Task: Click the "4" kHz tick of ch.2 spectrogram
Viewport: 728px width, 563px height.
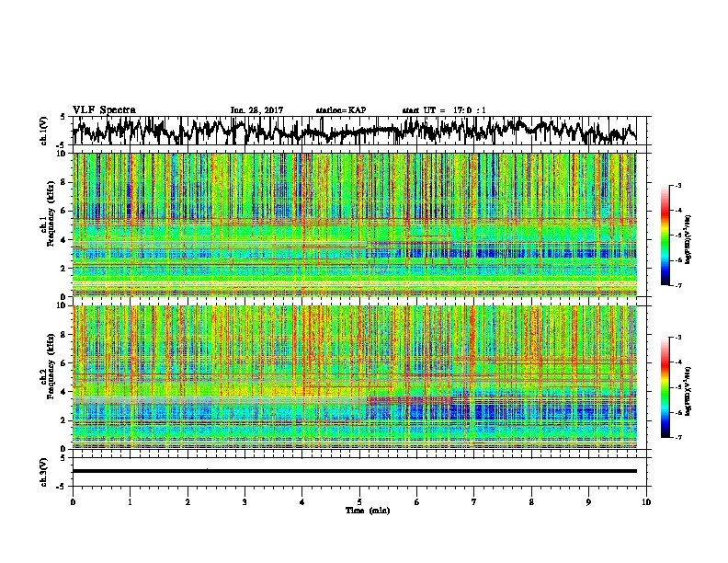Action: [64, 392]
